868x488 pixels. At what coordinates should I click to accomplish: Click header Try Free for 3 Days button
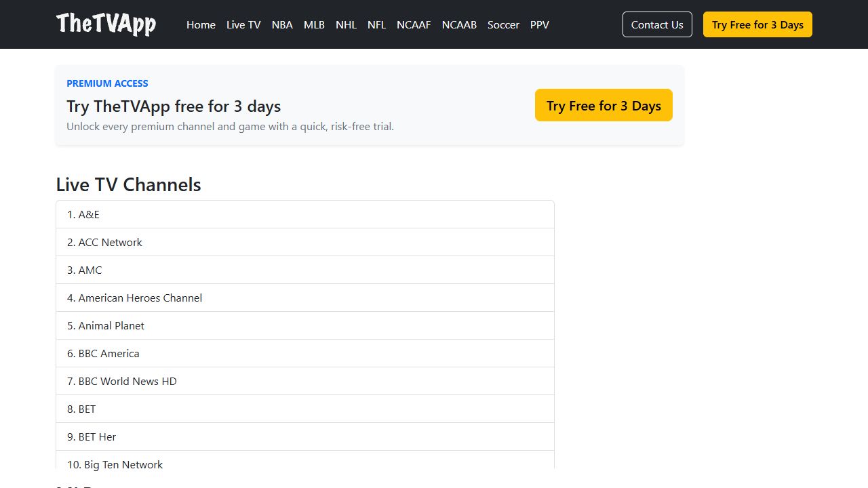[757, 24]
